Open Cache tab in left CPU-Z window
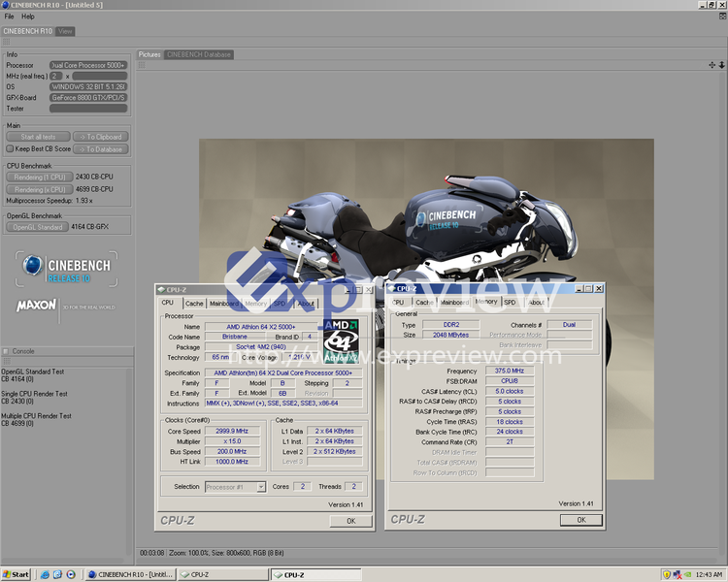Screen dimensions: 728x582 (194, 304)
